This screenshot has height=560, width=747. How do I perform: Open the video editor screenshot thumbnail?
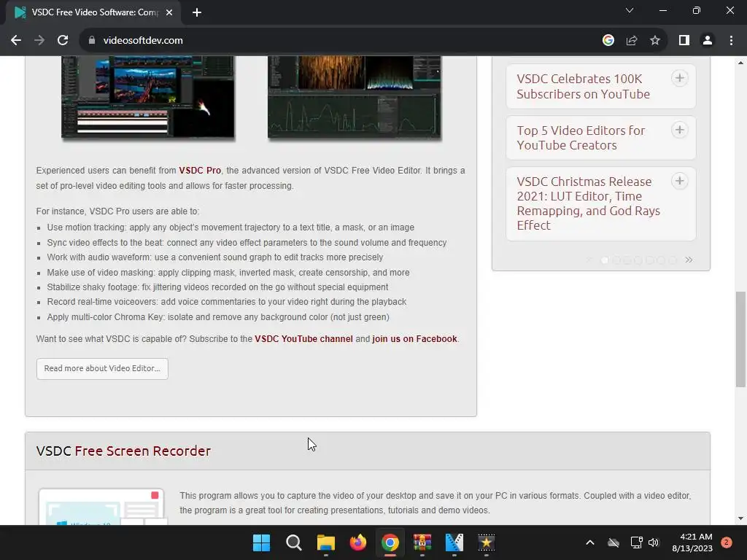pyautogui.click(x=148, y=97)
